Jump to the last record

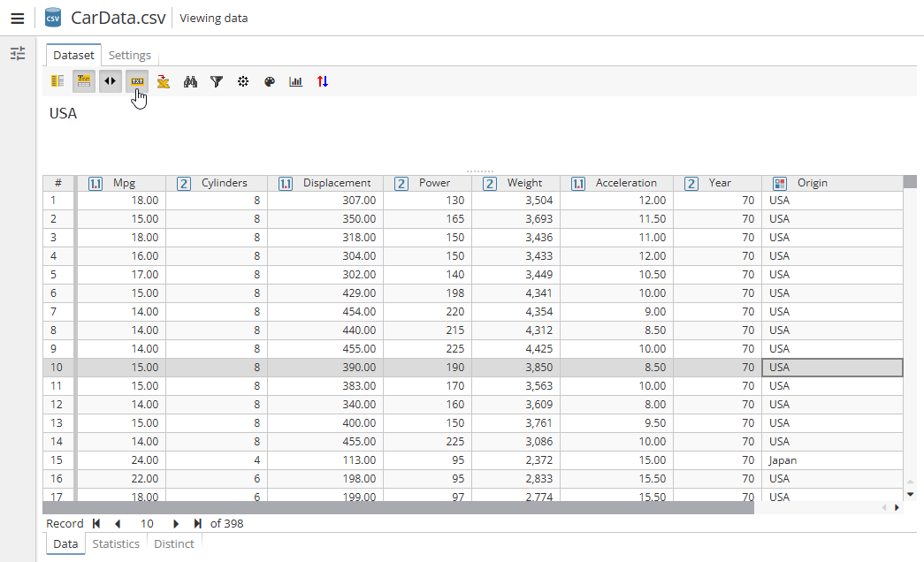tap(198, 523)
